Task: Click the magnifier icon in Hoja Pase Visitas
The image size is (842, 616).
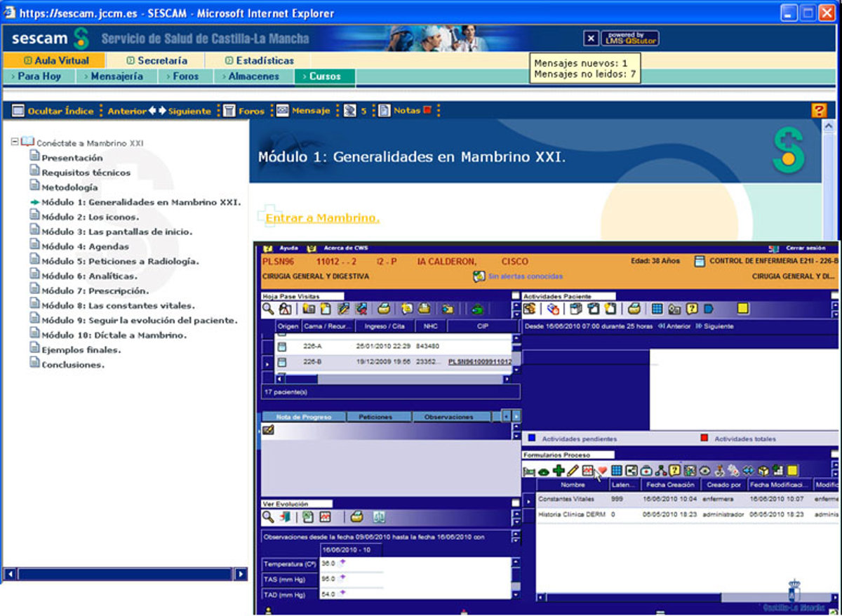Action: pos(268,309)
